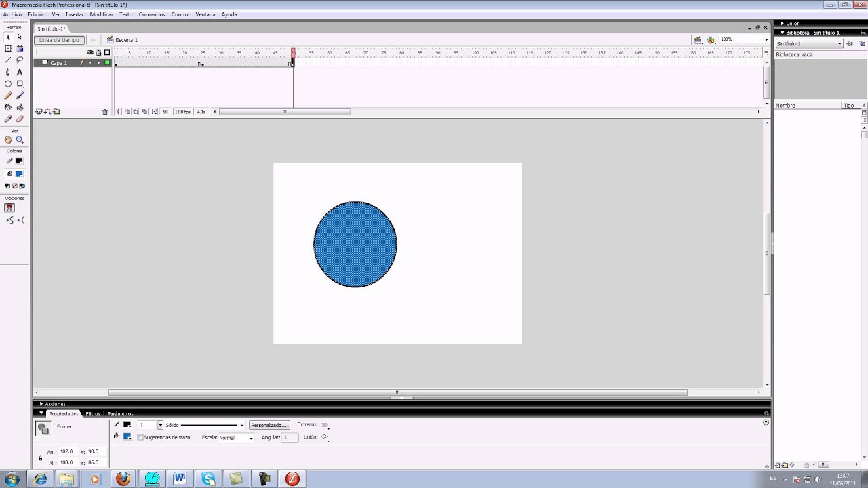Toggle Snap to Objects magnet option
Image resolution: width=868 pixels, height=488 pixels.
9,208
